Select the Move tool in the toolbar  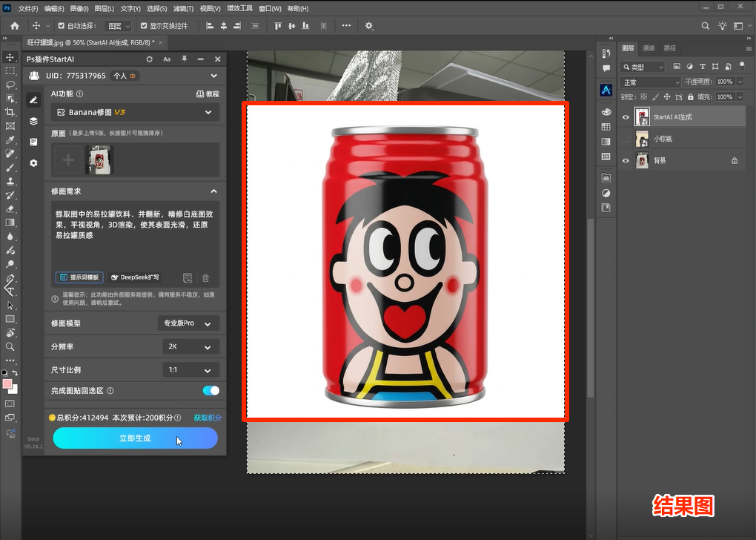tap(10, 57)
